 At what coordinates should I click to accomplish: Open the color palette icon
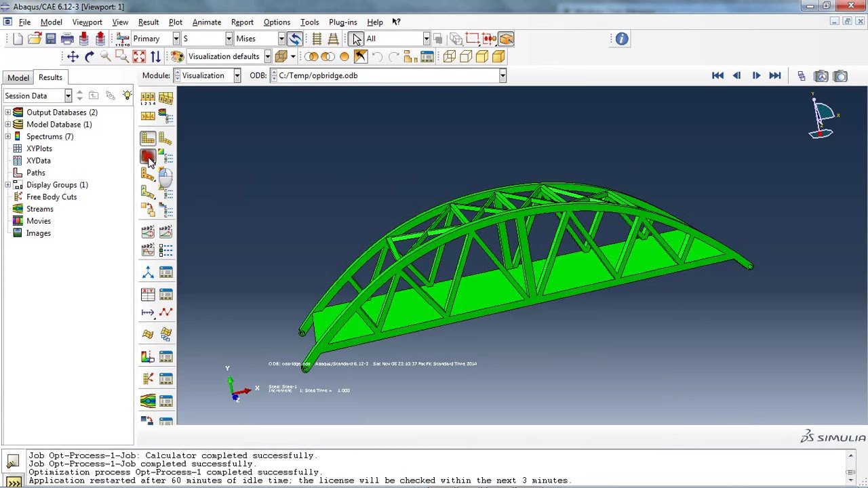point(176,57)
